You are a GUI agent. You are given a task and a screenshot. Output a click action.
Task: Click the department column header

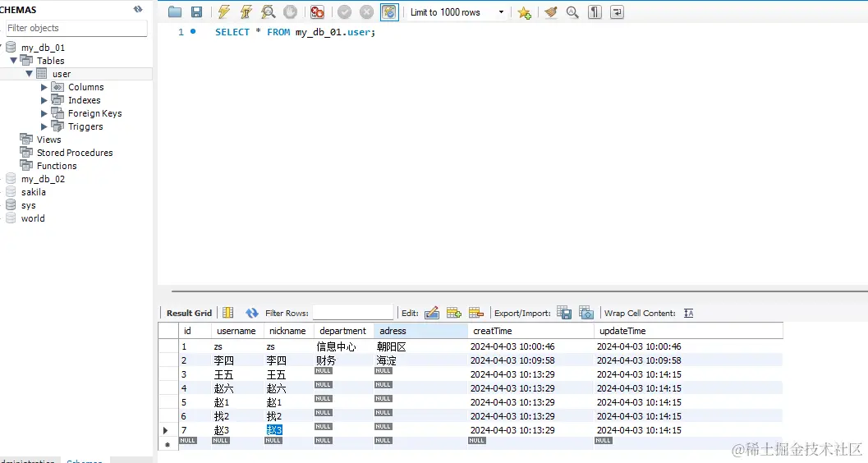click(x=344, y=331)
